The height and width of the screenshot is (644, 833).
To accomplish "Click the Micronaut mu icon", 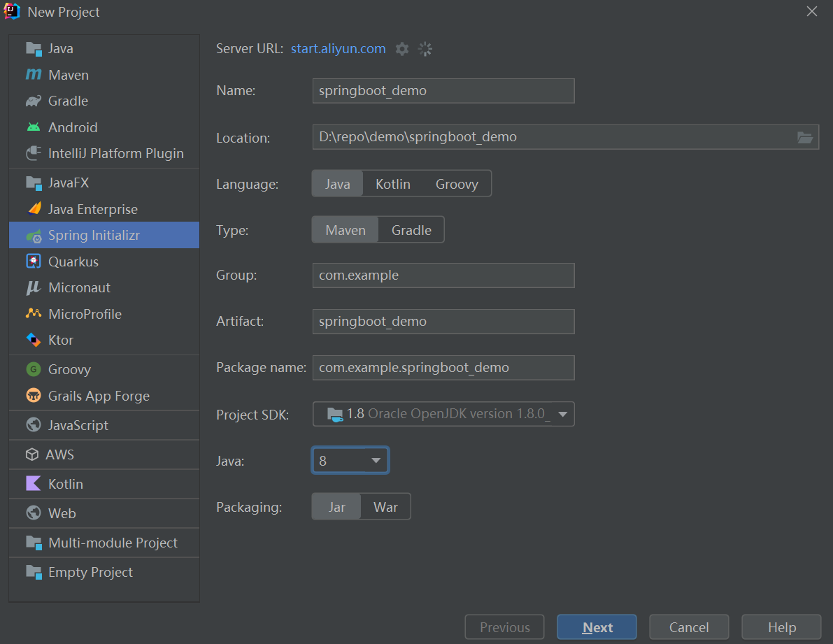I will [33, 288].
